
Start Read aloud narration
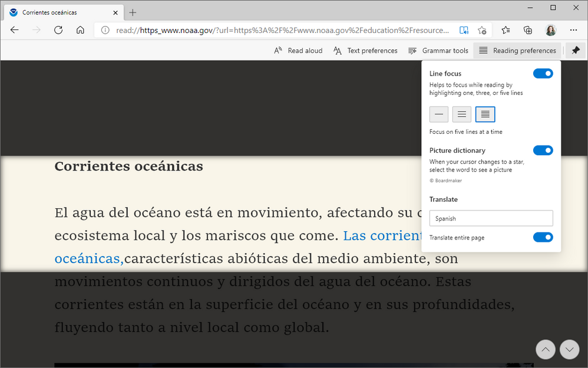click(x=299, y=51)
